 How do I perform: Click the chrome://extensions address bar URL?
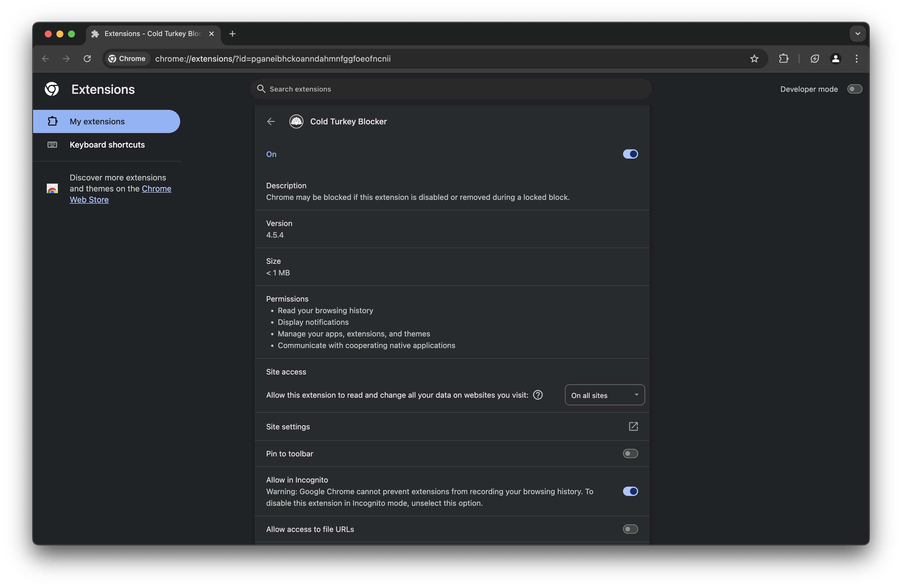(273, 59)
